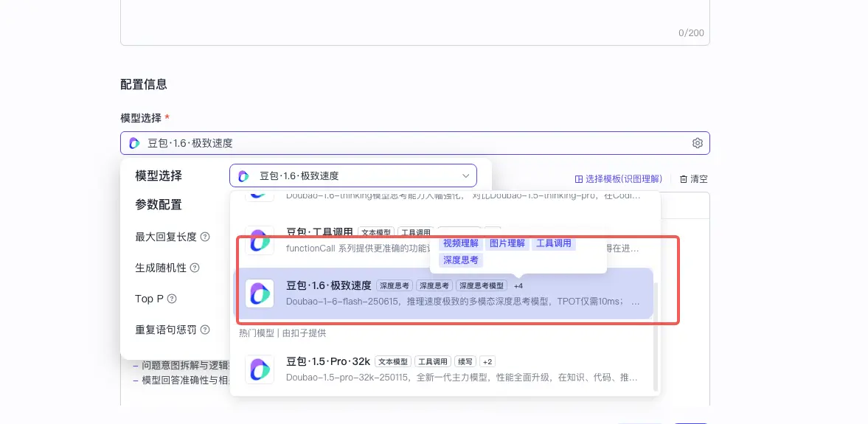Click the 豆包·1.5·Pro·32k model logo

260,369
